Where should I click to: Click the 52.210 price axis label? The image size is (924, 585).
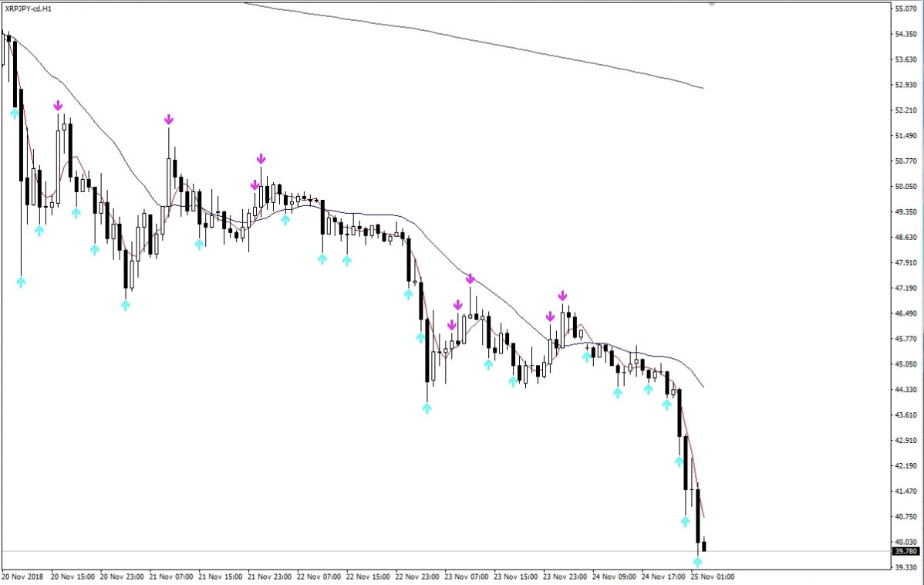[x=906, y=110]
